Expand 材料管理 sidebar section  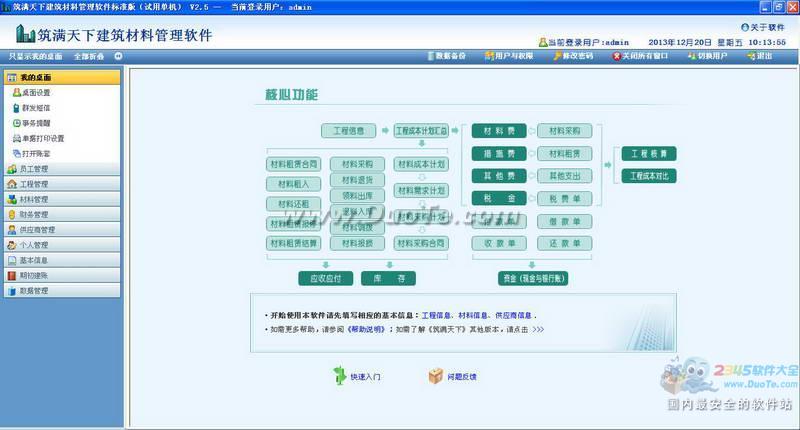click(x=62, y=199)
